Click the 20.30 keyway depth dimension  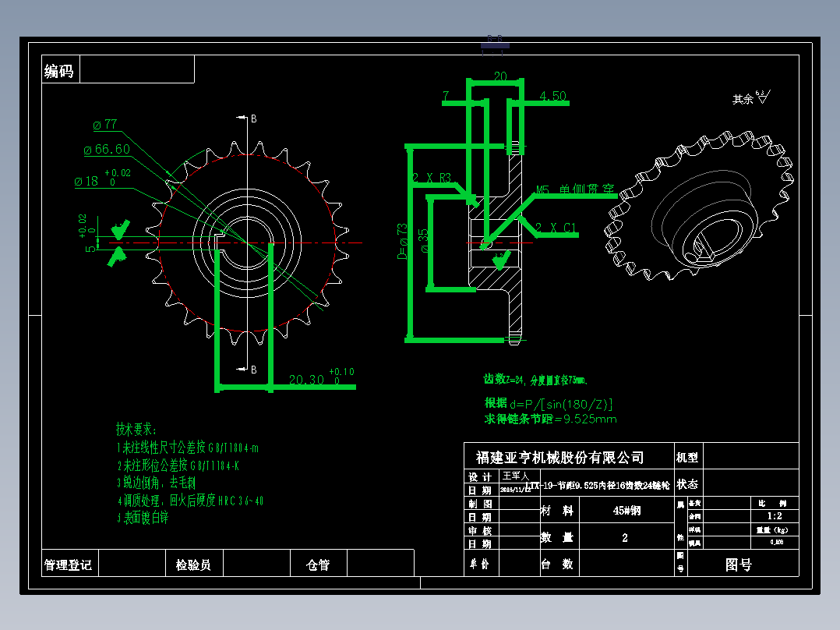(321, 377)
